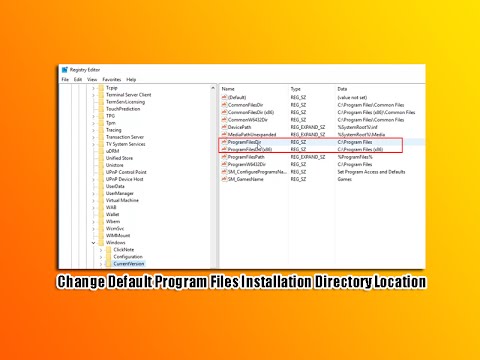
Task: Click REG_EXPAND_SZ type in DevicePath row
Action: (x=308, y=127)
